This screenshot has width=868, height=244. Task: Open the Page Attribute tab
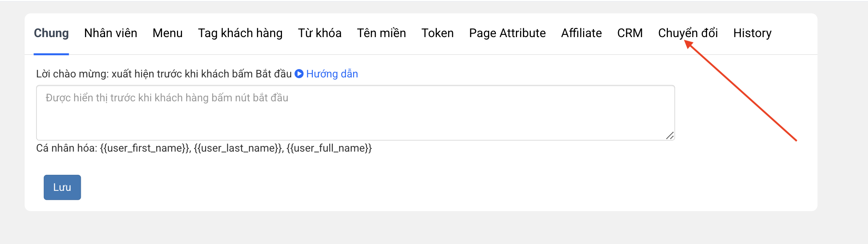tap(507, 33)
